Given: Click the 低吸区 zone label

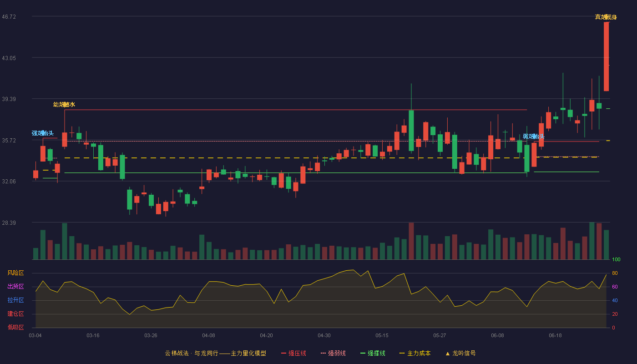Looking at the screenshot, I should 16,327.
